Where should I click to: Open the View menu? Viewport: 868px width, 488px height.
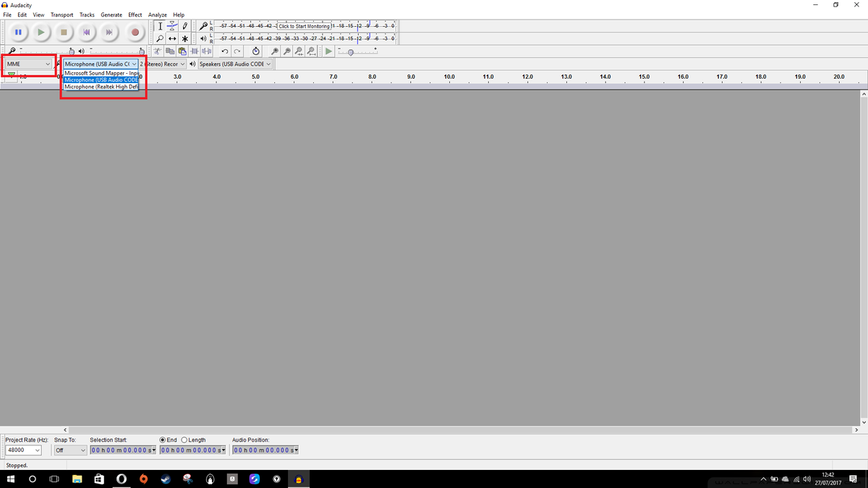tap(38, 14)
